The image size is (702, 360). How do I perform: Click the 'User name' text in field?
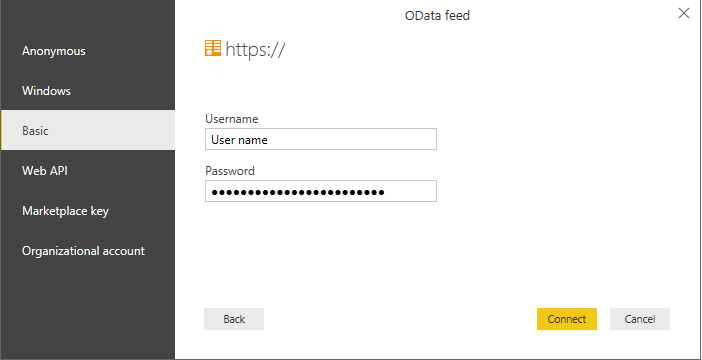coord(239,140)
